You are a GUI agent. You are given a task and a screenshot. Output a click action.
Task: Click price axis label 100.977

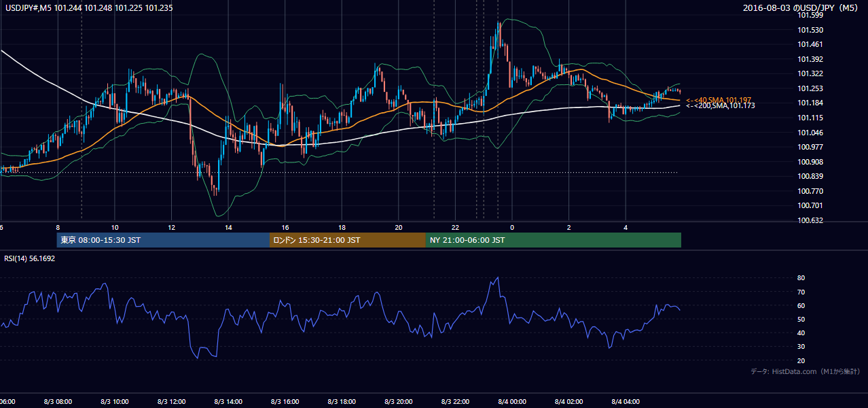810,147
